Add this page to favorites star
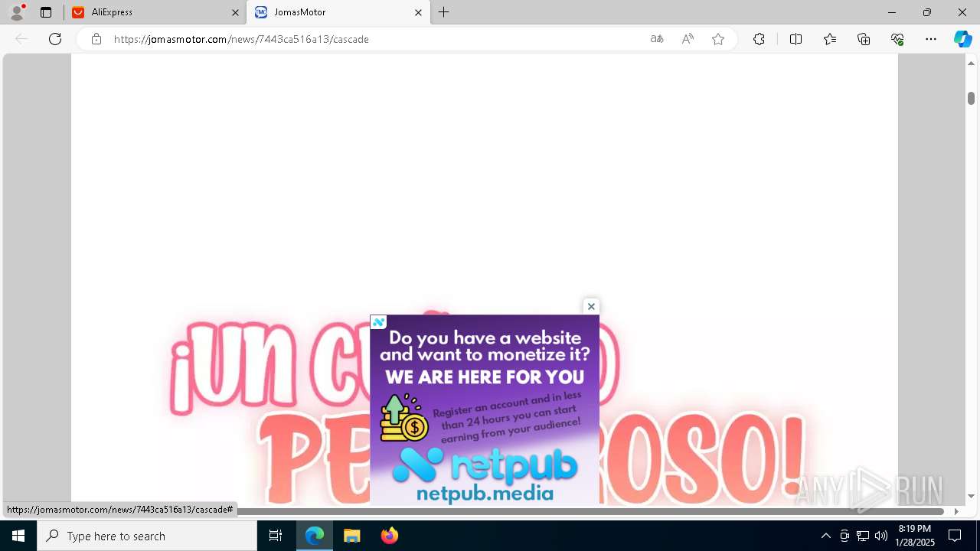The width and height of the screenshot is (980, 551). pos(718,39)
